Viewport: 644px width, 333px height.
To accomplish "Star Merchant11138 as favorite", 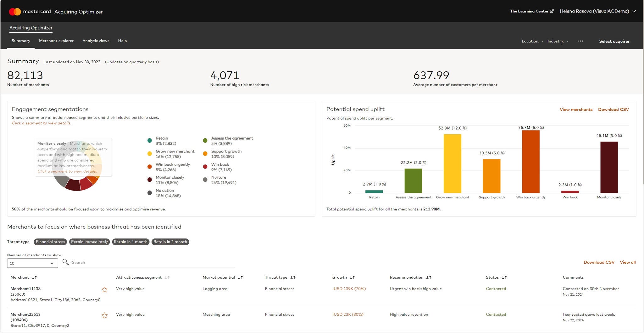I will 105,290.
